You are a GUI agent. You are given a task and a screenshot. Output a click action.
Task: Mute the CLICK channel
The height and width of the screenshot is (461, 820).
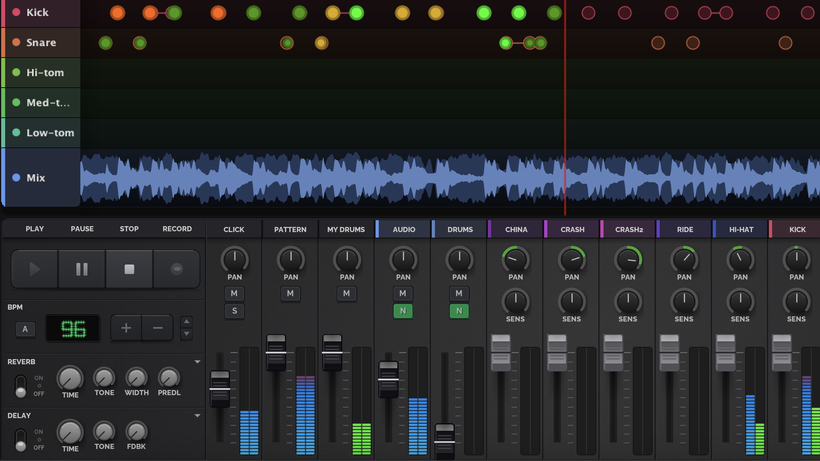click(x=234, y=294)
